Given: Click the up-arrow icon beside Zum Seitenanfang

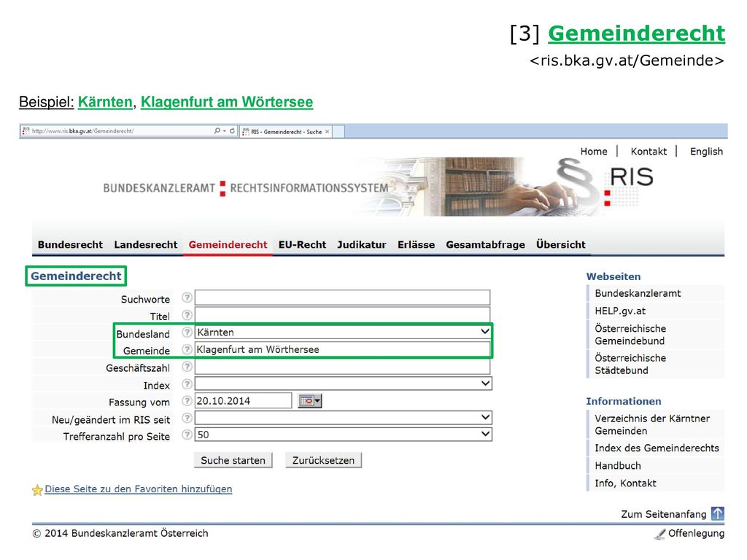Looking at the screenshot, I should coord(718,513).
